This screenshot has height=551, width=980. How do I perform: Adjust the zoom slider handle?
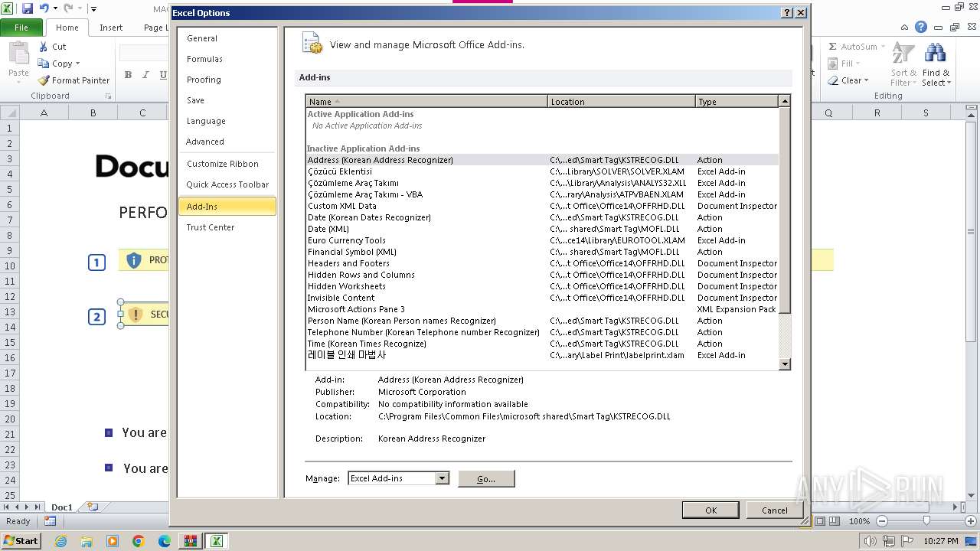point(926,521)
